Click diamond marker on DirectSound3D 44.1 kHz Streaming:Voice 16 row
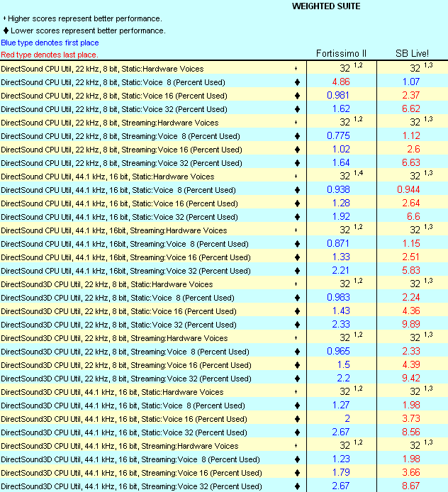Screen dimensions: 448x492 [x=297, y=473]
